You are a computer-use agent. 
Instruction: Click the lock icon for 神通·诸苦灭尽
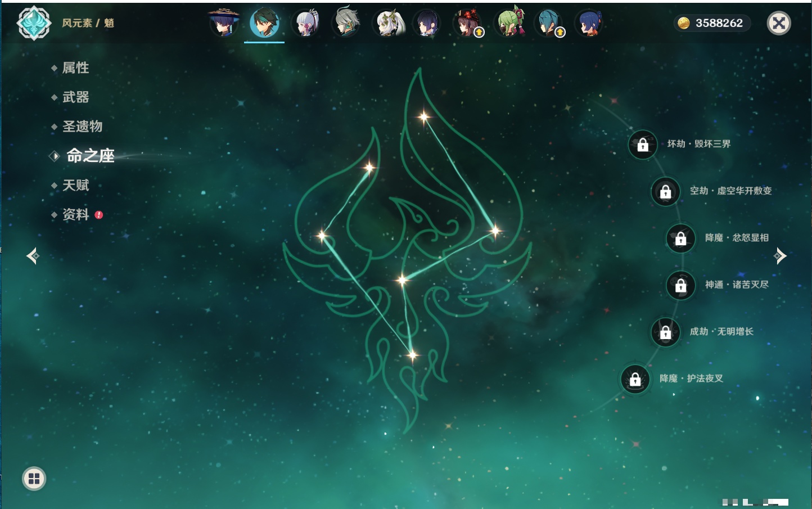click(x=680, y=285)
